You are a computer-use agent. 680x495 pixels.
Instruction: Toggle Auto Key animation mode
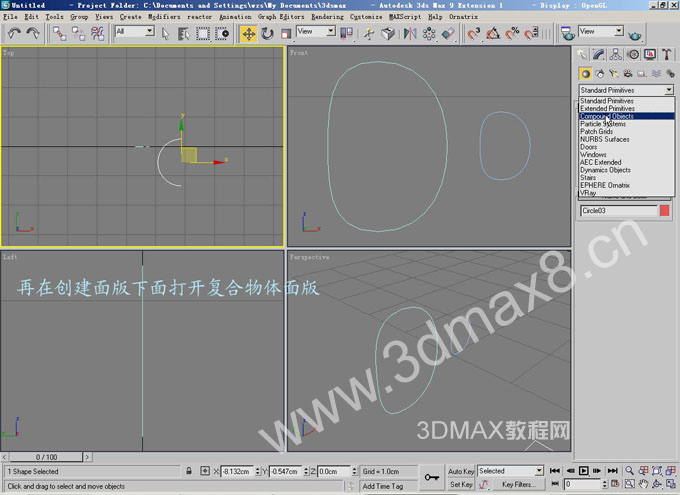pyautogui.click(x=461, y=471)
